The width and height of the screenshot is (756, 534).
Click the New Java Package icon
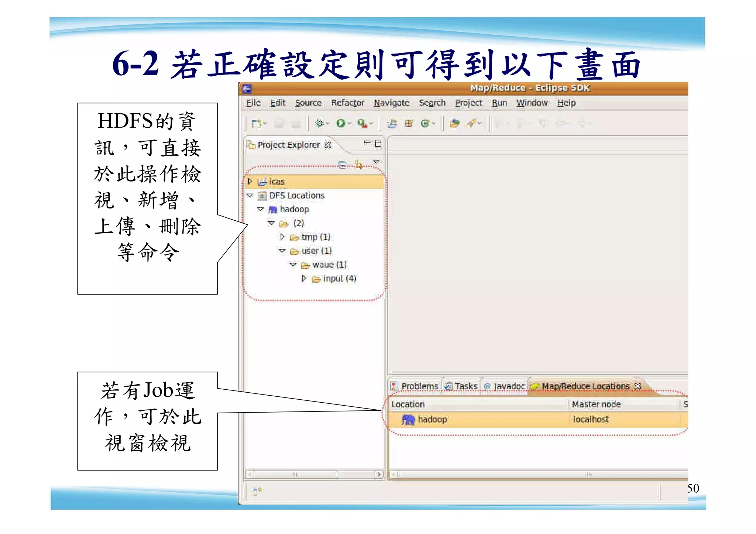(409, 123)
